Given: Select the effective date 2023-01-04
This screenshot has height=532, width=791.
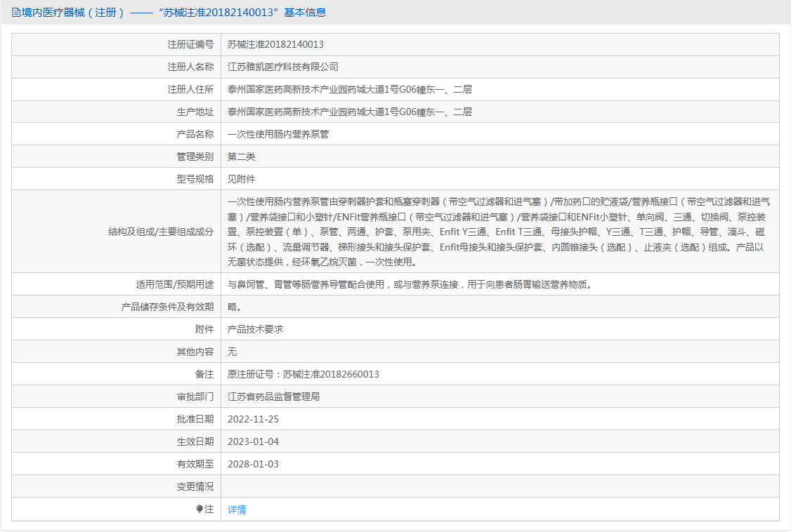Looking at the screenshot, I should pos(253,441).
